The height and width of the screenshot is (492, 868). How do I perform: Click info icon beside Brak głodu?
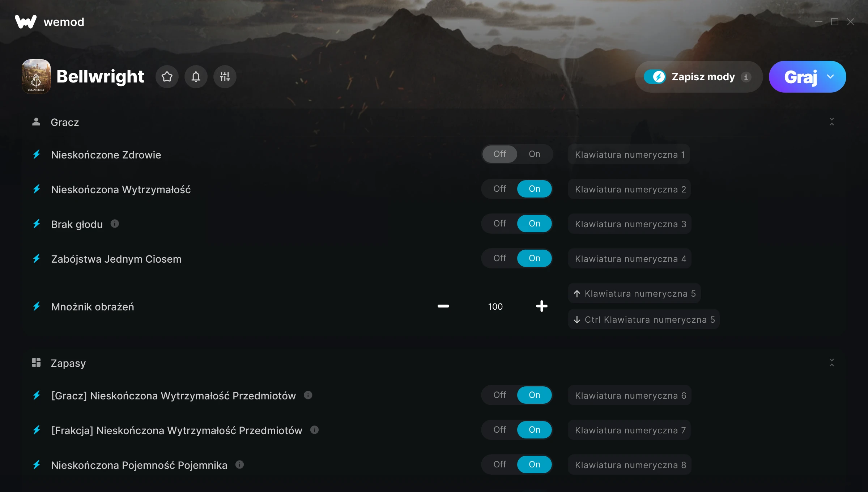click(x=115, y=224)
